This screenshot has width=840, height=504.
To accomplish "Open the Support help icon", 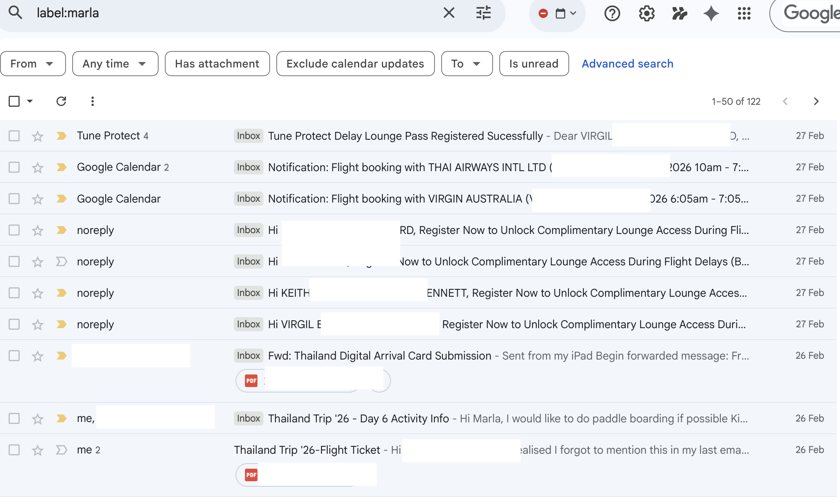I will tap(612, 14).
